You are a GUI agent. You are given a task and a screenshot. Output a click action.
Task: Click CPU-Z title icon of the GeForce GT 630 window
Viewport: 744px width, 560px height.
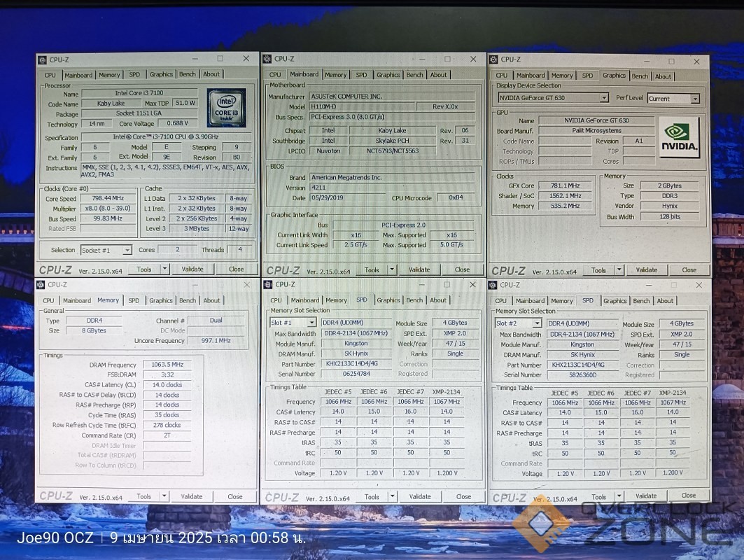[x=493, y=60]
